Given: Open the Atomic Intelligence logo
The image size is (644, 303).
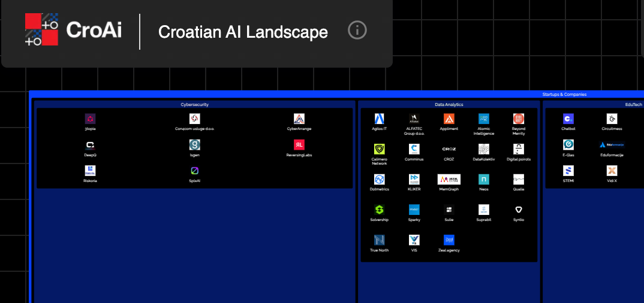Looking at the screenshot, I should 484,119.
